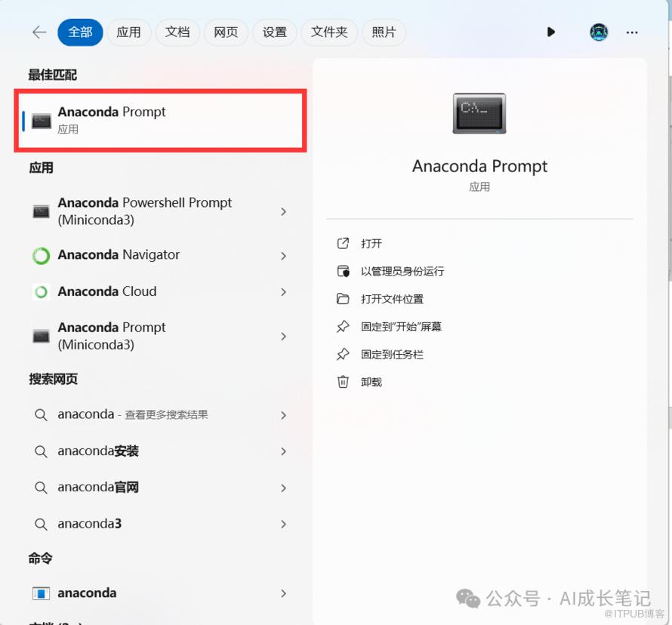This screenshot has width=672, height=625.
Task: Expand Anaconda Powershell Prompt result chevron
Action: [x=283, y=211]
